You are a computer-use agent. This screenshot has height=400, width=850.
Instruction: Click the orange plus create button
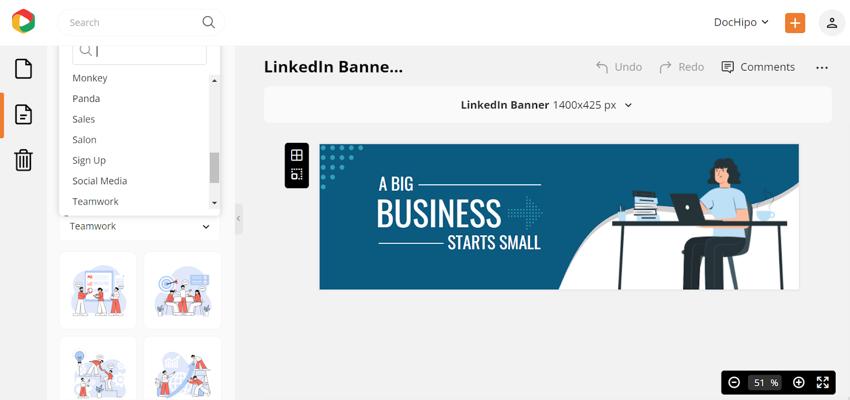(795, 23)
